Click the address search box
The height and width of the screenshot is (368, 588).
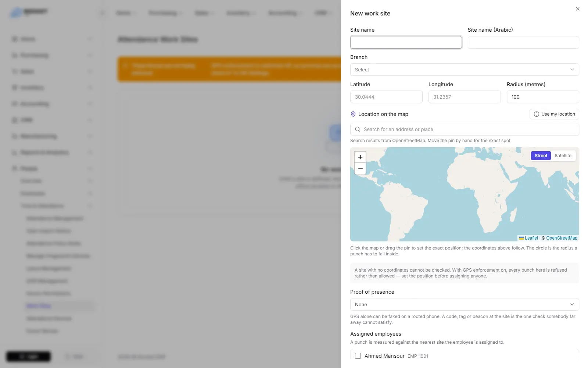coord(465,129)
